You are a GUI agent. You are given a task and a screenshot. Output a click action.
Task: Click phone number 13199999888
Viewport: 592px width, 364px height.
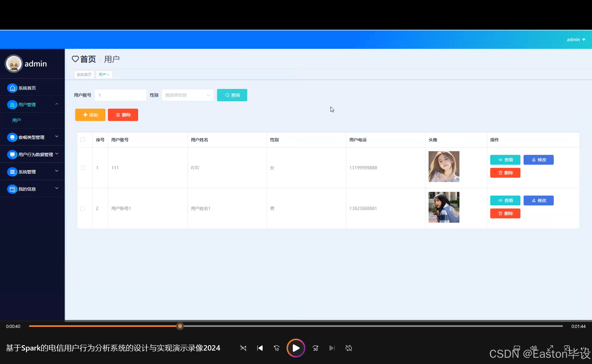[363, 168]
